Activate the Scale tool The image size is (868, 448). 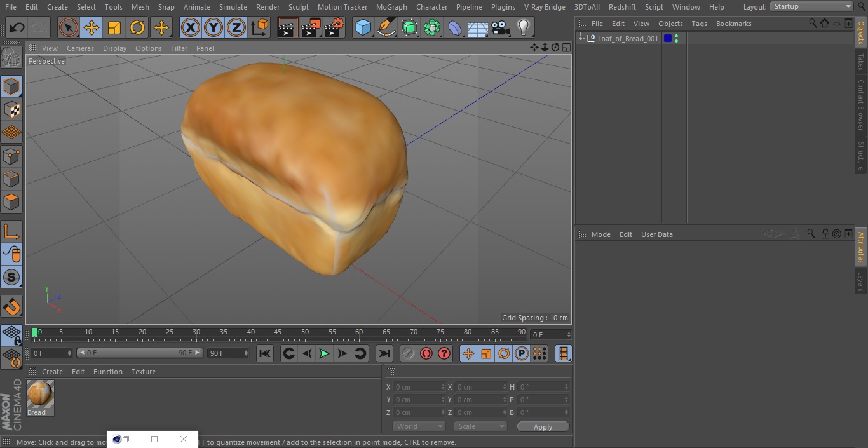tap(114, 28)
